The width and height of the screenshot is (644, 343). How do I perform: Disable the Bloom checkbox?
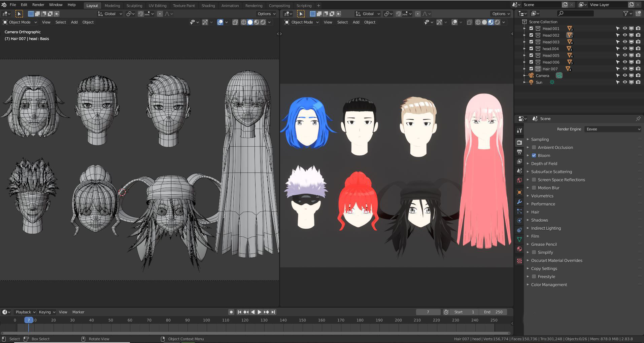534,156
